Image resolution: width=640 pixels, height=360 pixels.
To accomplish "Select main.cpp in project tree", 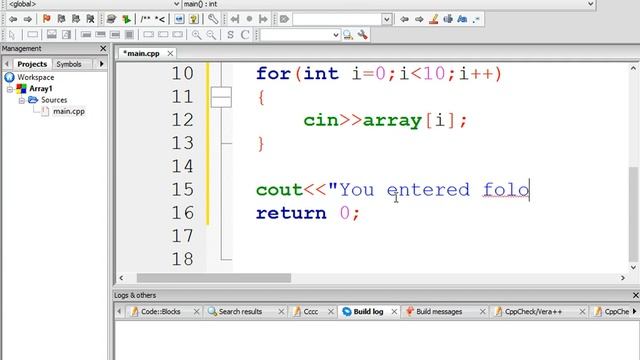I will [x=69, y=111].
